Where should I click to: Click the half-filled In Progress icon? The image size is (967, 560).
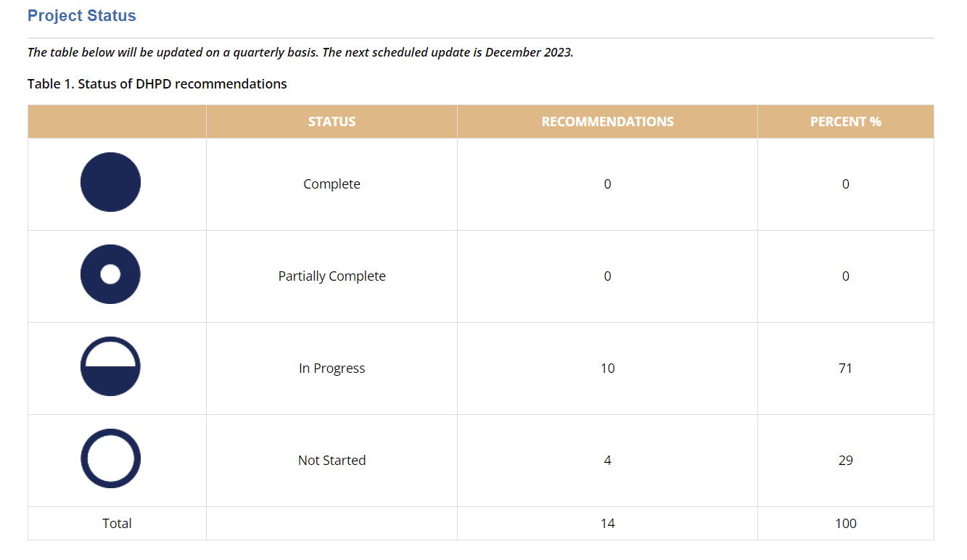point(110,366)
